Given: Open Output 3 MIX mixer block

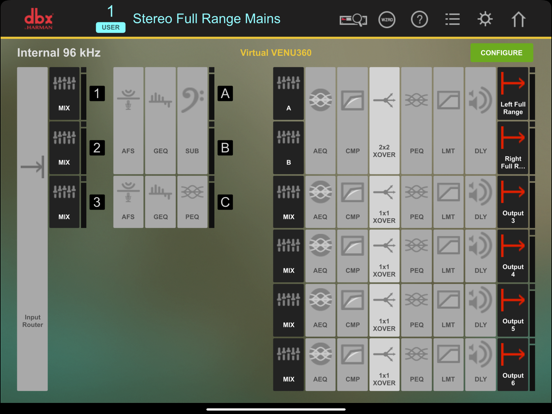Looking at the screenshot, I should coord(288,202).
